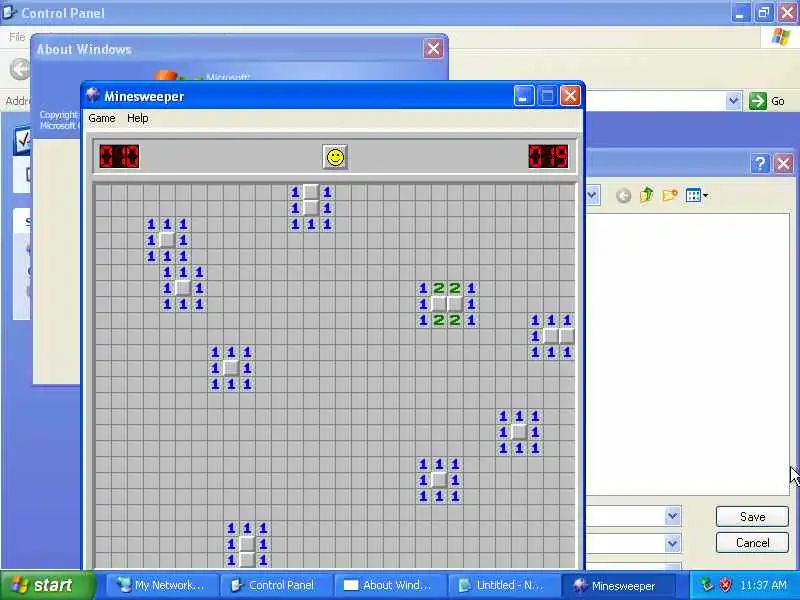Click the Minesweeper taskbar button
The image size is (800, 600).
[618, 585]
